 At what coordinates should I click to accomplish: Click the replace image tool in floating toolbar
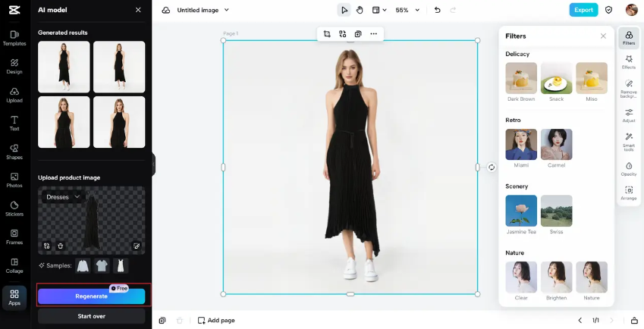coord(343,34)
